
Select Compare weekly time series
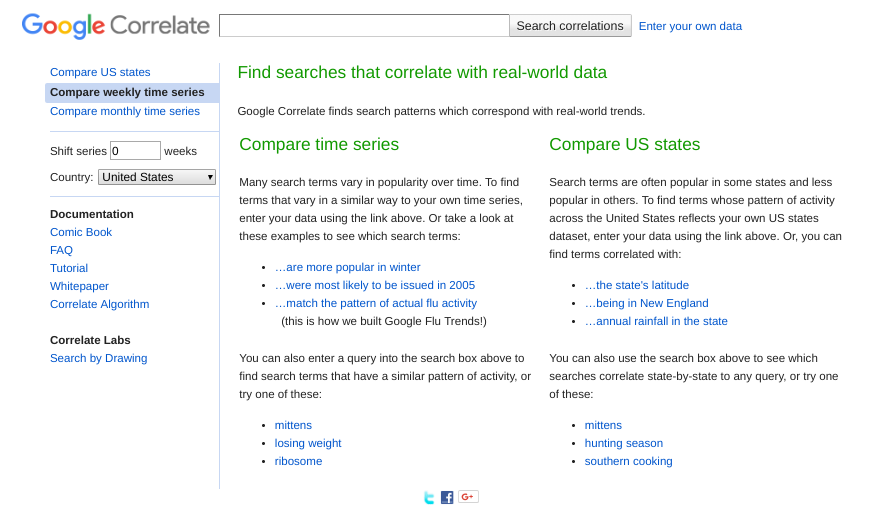[x=127, y=92]
